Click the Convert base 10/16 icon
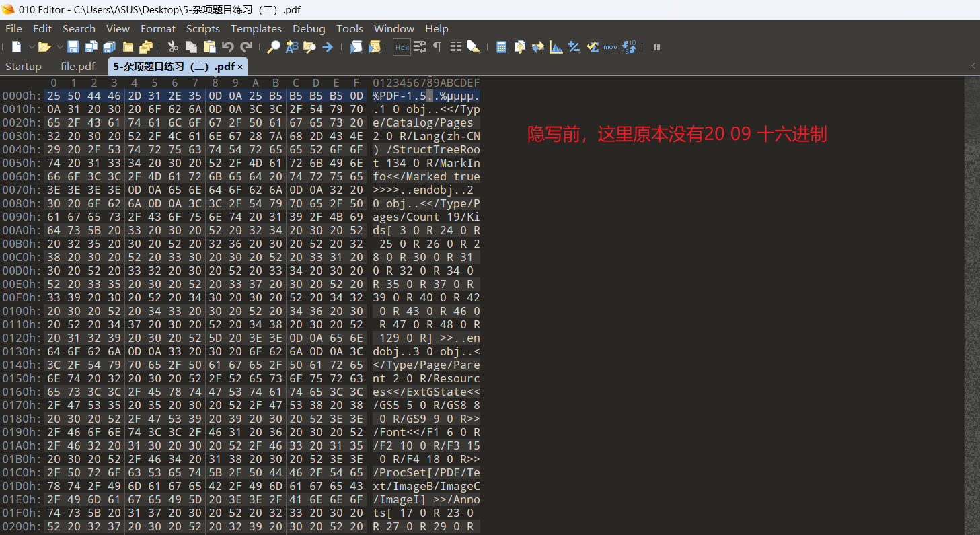980x535 pixels. 629,47
